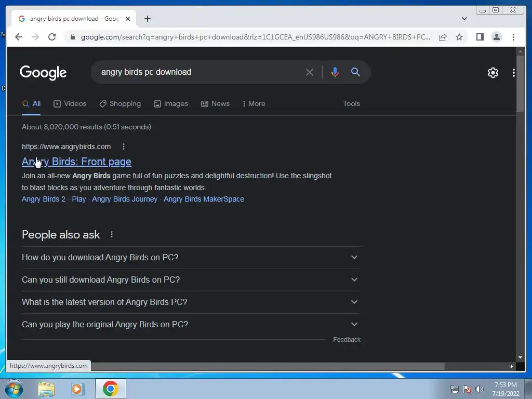
Task: Open the Angry Birds MakerSpace sitelink
Action: coord(204,199)
